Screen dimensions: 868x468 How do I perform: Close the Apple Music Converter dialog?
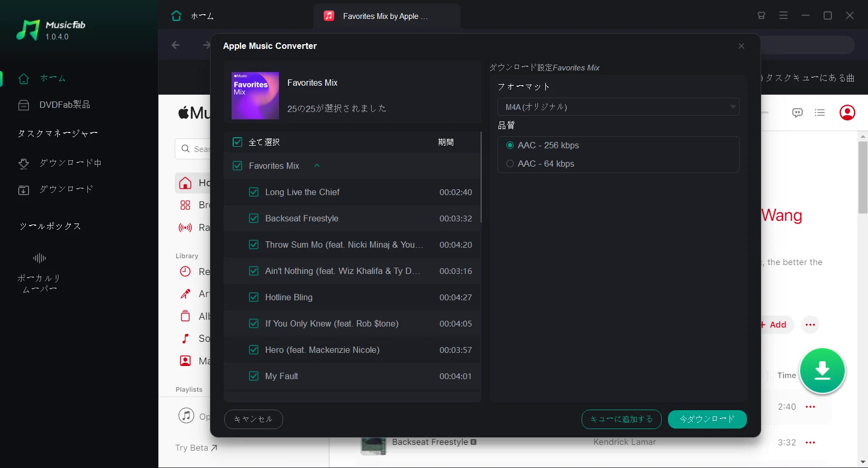(x=741, y=46)
